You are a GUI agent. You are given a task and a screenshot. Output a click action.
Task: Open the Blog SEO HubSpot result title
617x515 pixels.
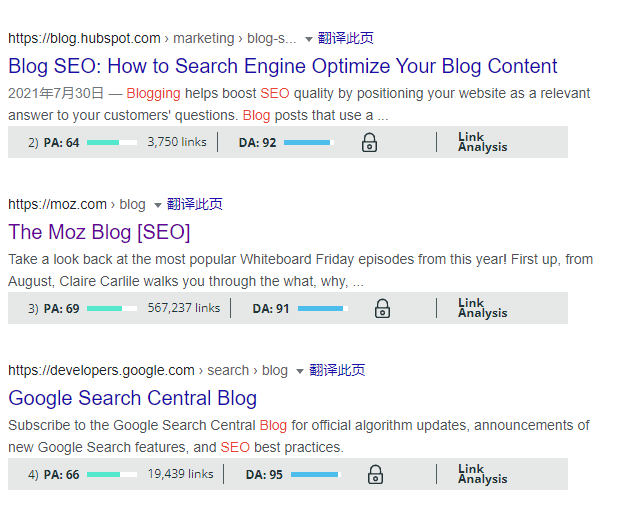point(283,67)
